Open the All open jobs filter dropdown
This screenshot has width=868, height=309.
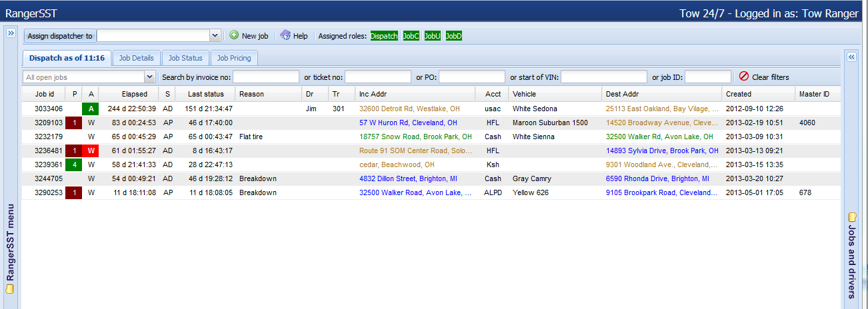coord(149,77)
